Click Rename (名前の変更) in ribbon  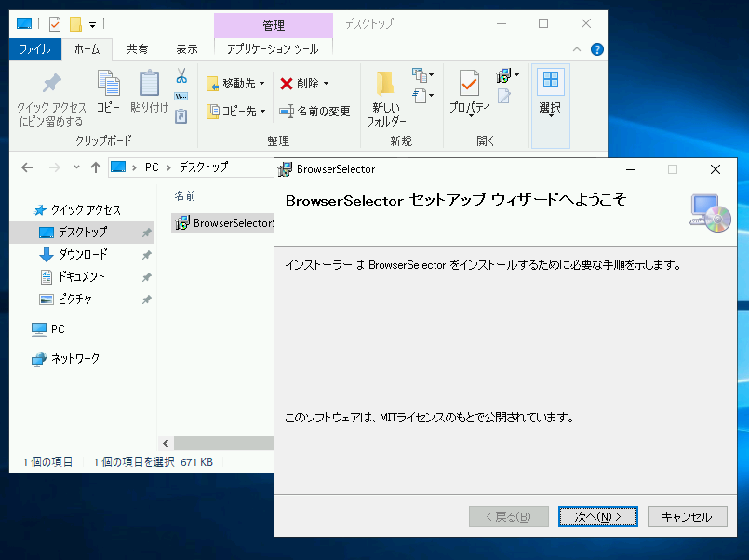[314, 112]
